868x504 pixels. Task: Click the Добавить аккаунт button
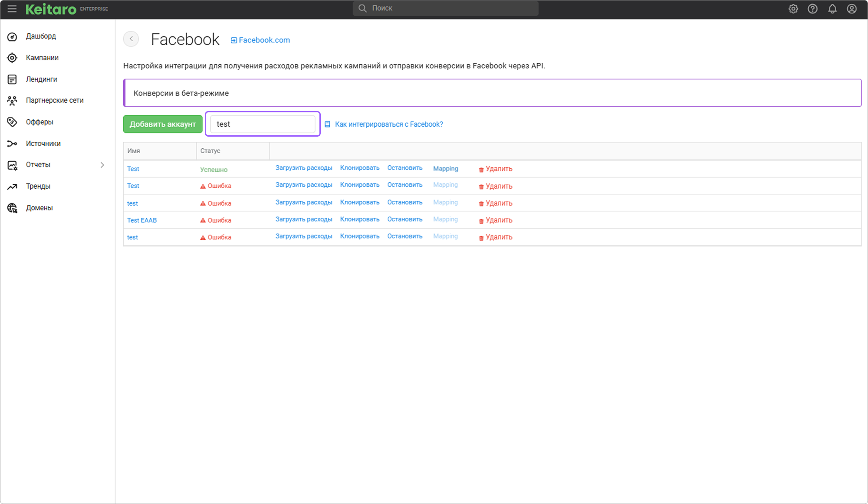coord(163,124)
